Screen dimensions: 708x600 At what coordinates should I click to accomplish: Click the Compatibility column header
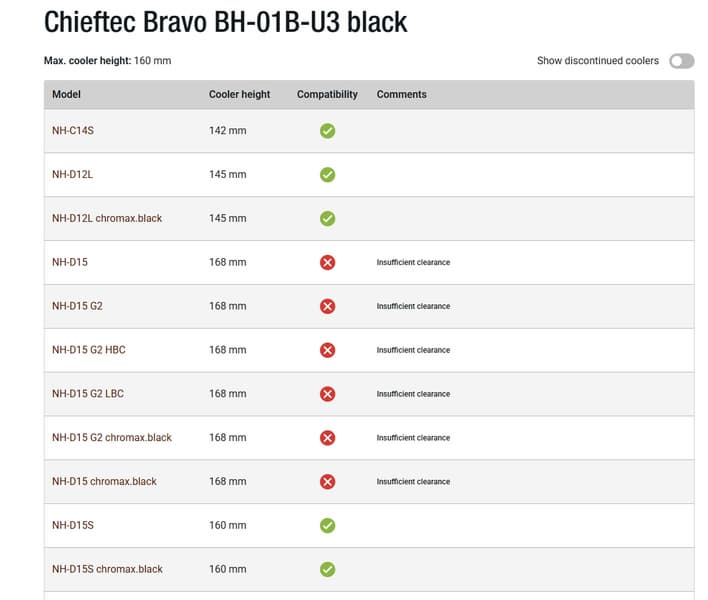(327, 94)
